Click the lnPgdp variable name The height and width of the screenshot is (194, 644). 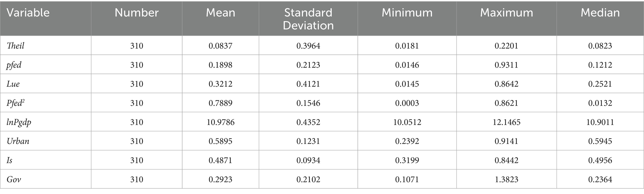(19, 122)
